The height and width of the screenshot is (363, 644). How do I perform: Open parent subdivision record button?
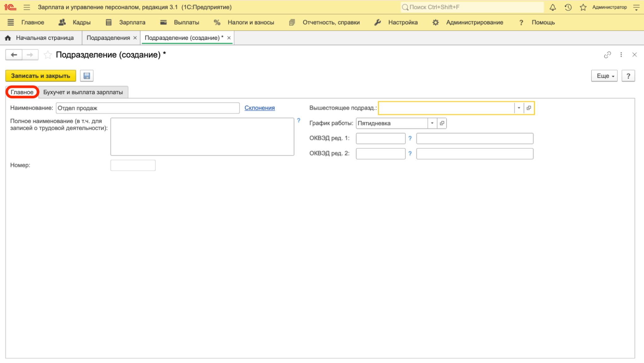[529, 108]
